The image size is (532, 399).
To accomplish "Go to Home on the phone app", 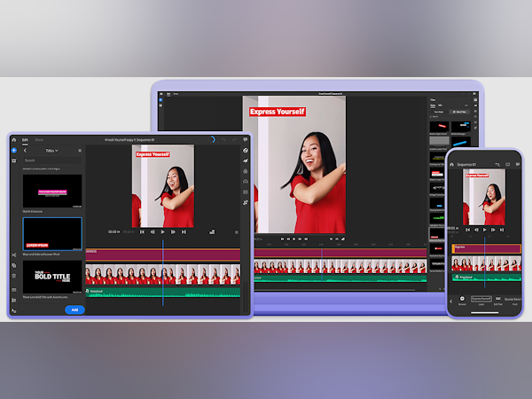I will 452,165.
